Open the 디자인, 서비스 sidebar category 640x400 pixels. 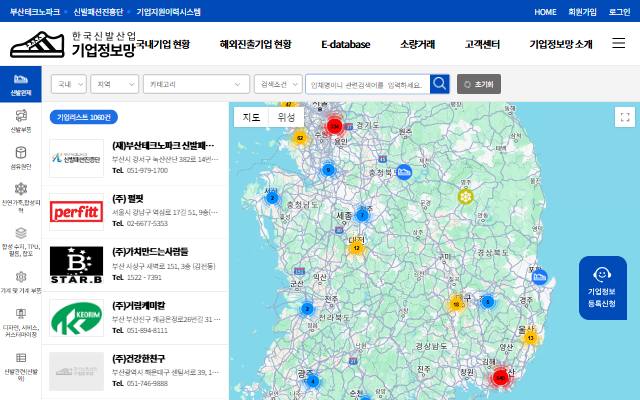point(21,322)
